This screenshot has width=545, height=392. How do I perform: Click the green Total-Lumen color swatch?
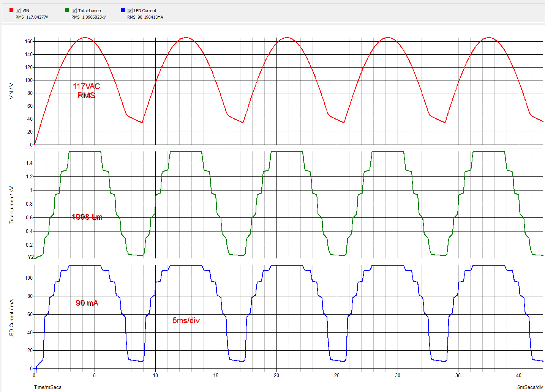pyautogui.click(x=67, y=10)
